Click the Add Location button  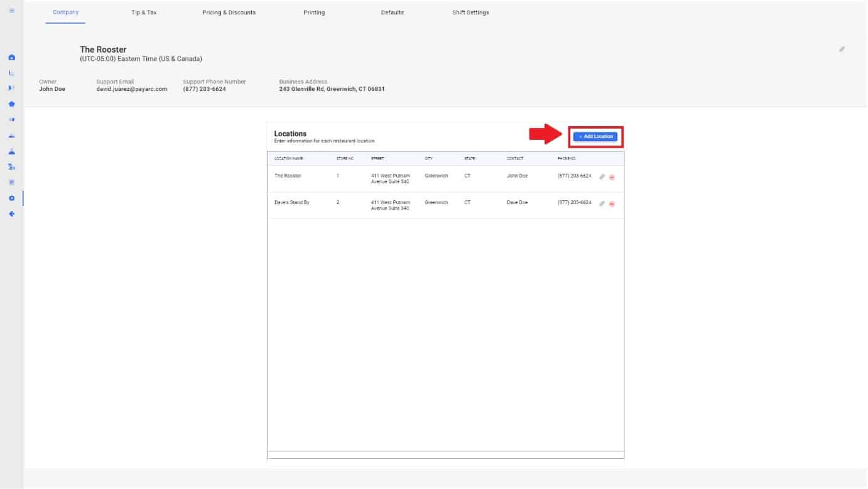click(x=595, y=136)
